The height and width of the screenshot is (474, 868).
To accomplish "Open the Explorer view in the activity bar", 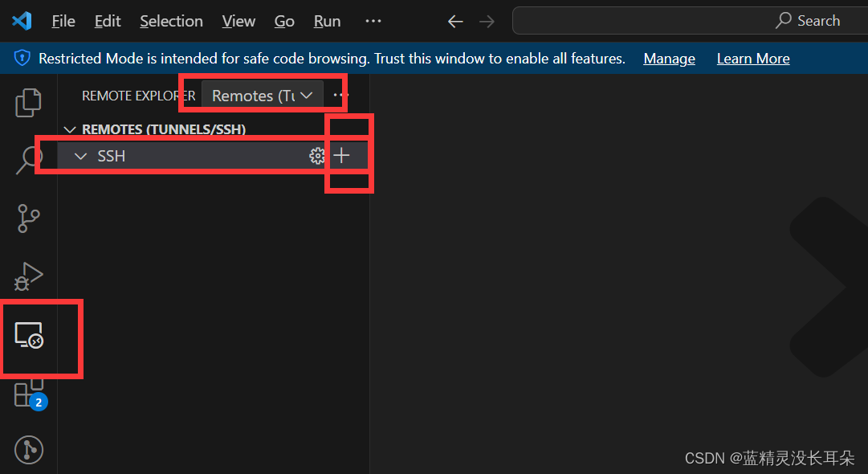I will 28,102.
